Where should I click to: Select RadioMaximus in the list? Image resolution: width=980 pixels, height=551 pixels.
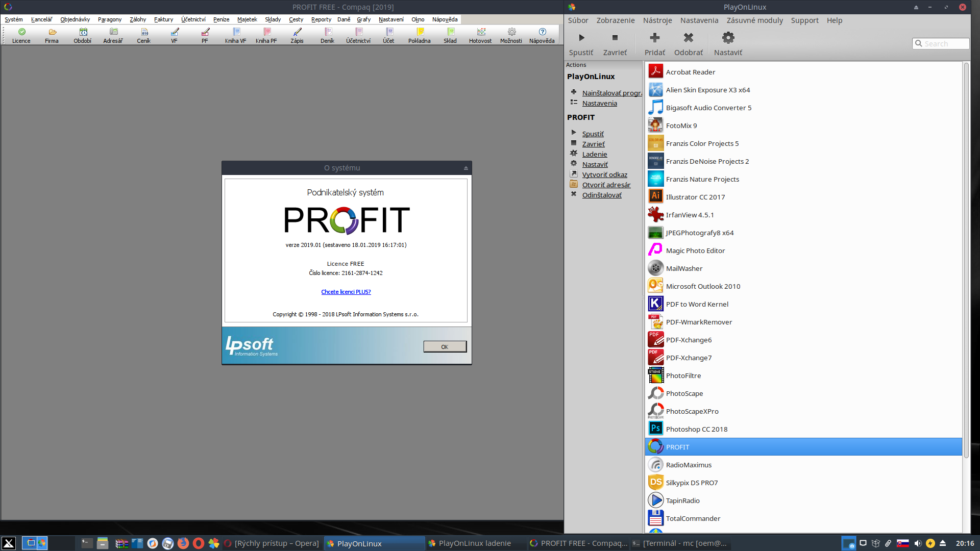coord(803,465)
